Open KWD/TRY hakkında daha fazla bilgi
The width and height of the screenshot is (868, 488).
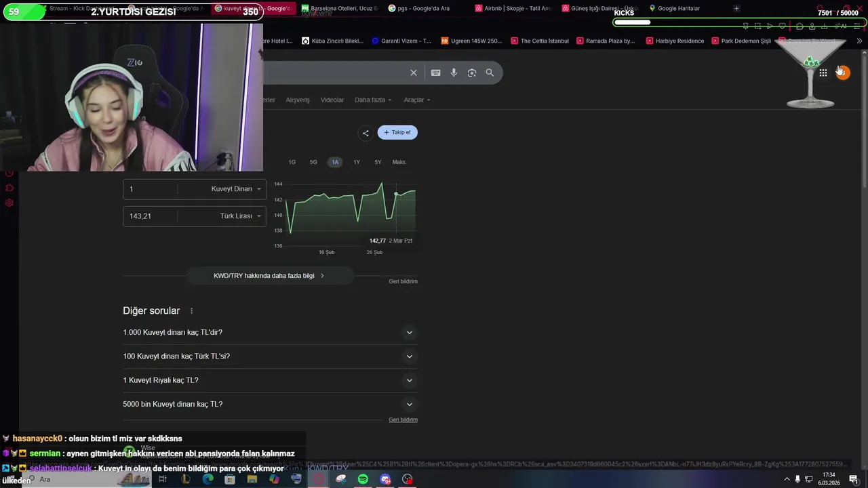[269, 276]
